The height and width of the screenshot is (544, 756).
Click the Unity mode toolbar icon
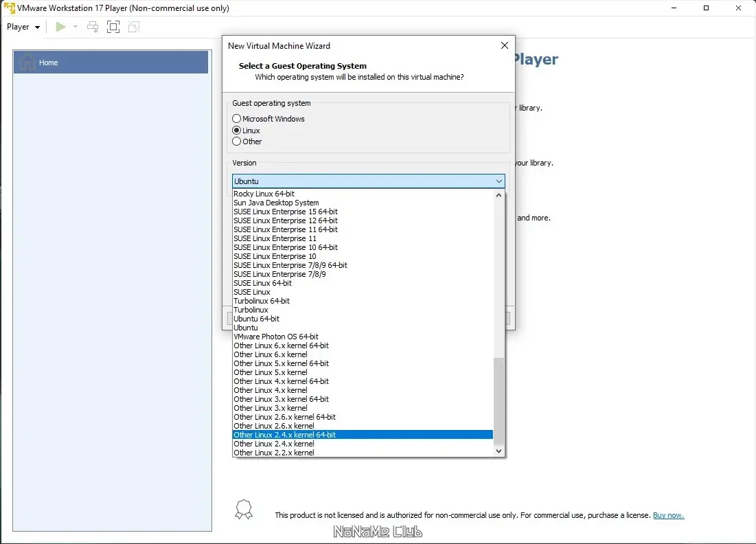coord(134,27)
